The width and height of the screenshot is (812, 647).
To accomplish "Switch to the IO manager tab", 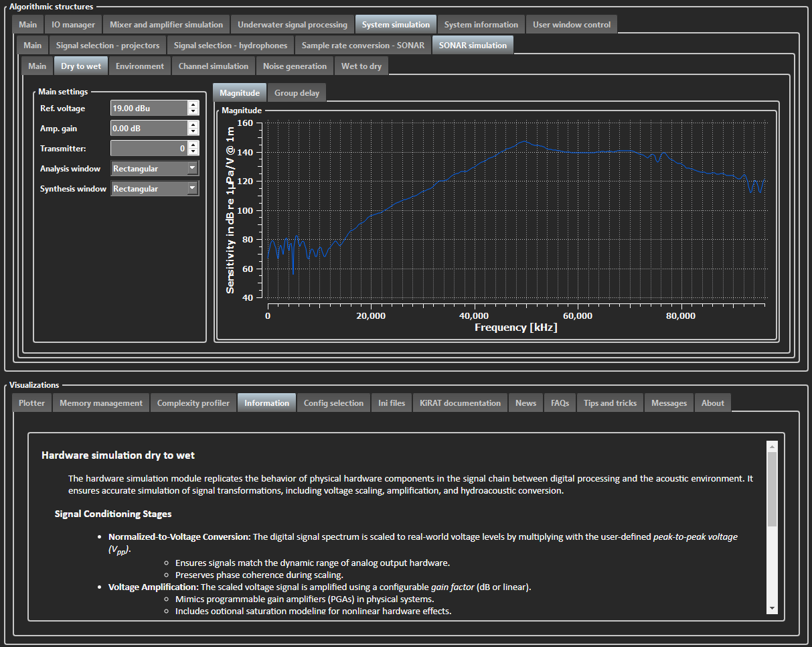I will 74,25.
